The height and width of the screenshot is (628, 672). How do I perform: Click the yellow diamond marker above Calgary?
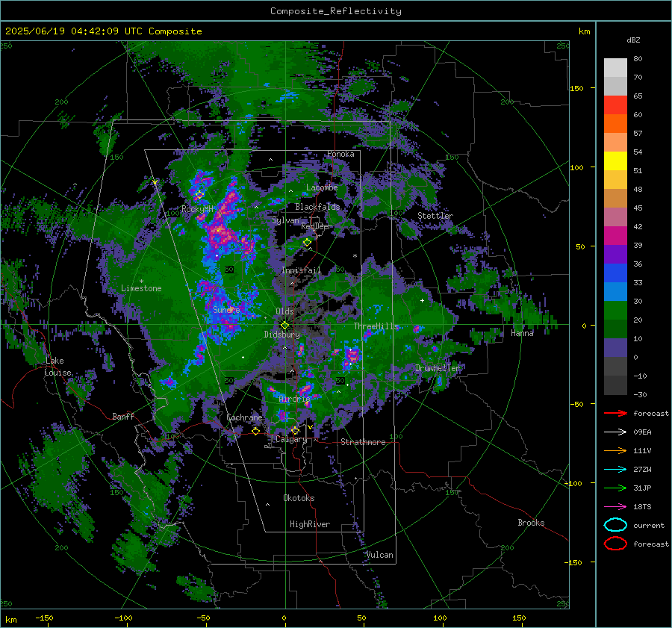tap(295, 430)
